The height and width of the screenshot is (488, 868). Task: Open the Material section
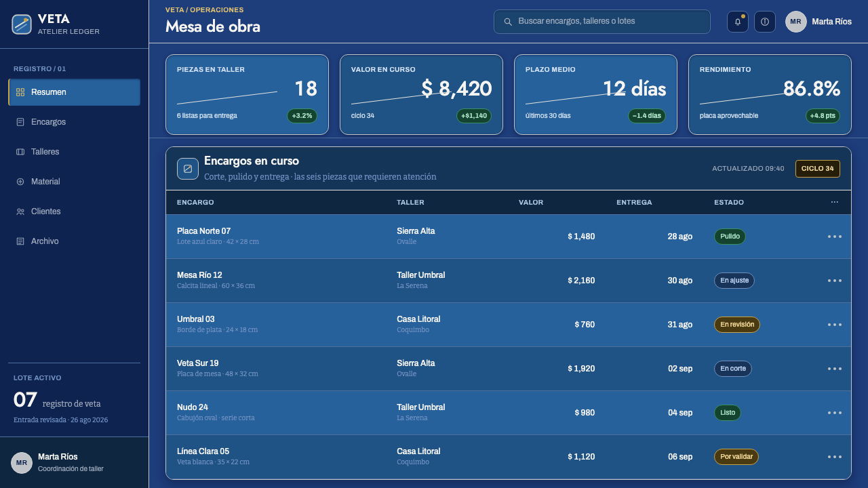(75, 182)
